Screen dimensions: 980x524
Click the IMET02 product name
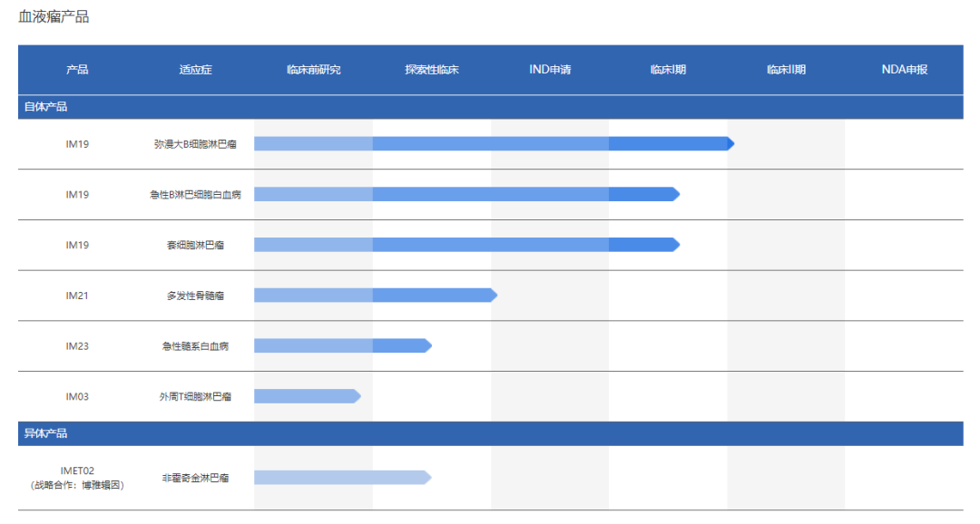pos(77,471)
